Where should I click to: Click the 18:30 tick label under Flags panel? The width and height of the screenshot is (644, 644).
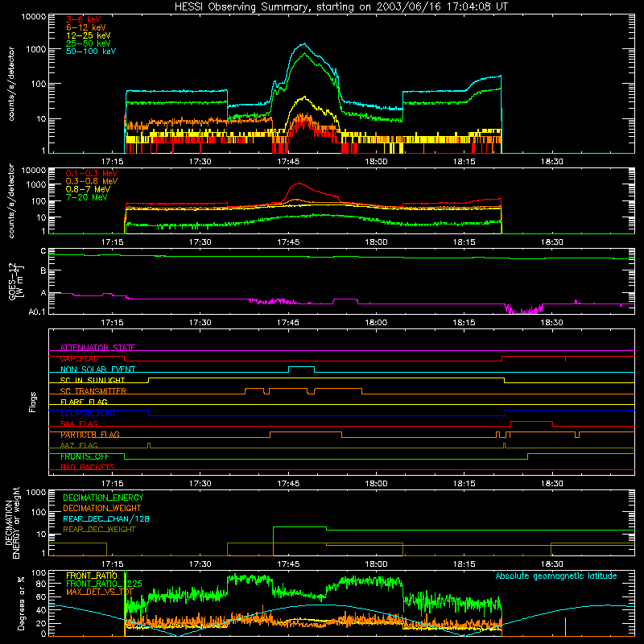(552, 484)
